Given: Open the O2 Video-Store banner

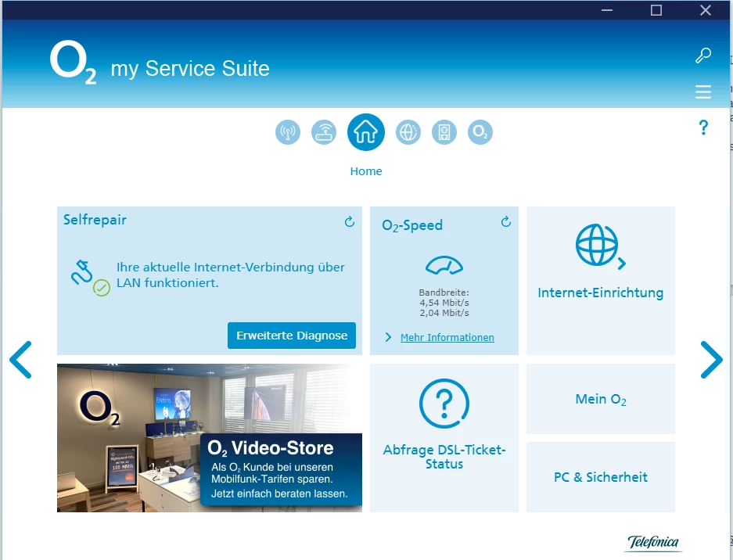Looking at the screenshot, I should pos(210,437).
